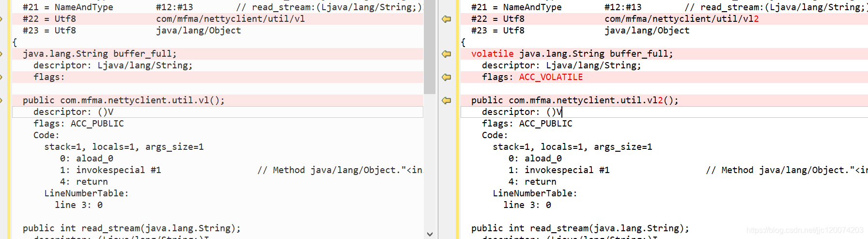This screenshot has width=868, height=239.
Task: Click opening brace '{' line in right pane
Action: tap(463, 42)
